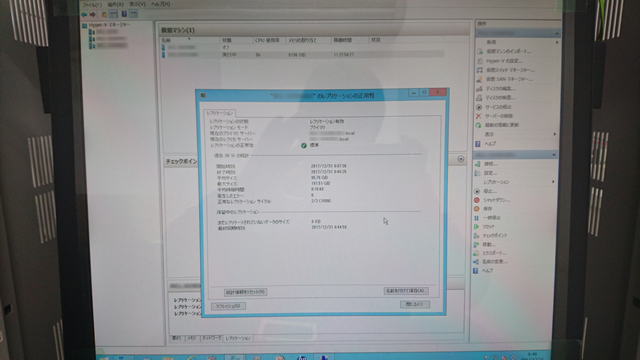
Task: Click the チェックポイント action icon
Action: coord(476,236)
